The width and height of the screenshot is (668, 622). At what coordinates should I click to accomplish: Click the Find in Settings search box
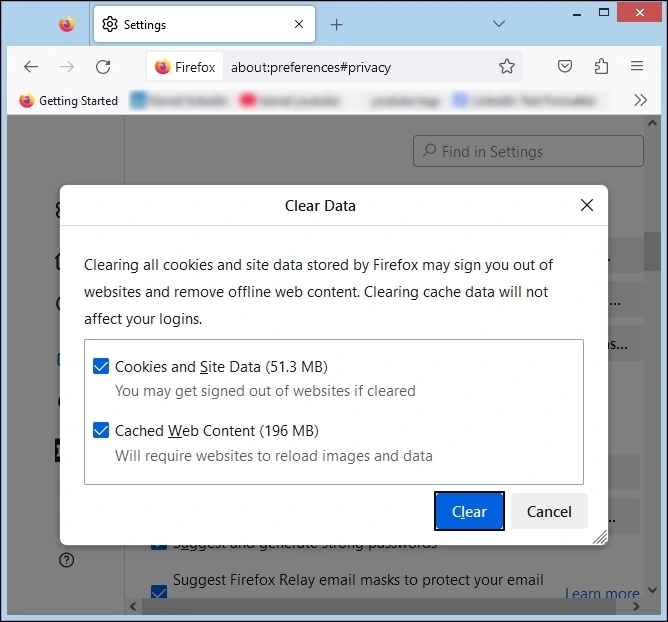pyautogui.click(x=528, y=151)
